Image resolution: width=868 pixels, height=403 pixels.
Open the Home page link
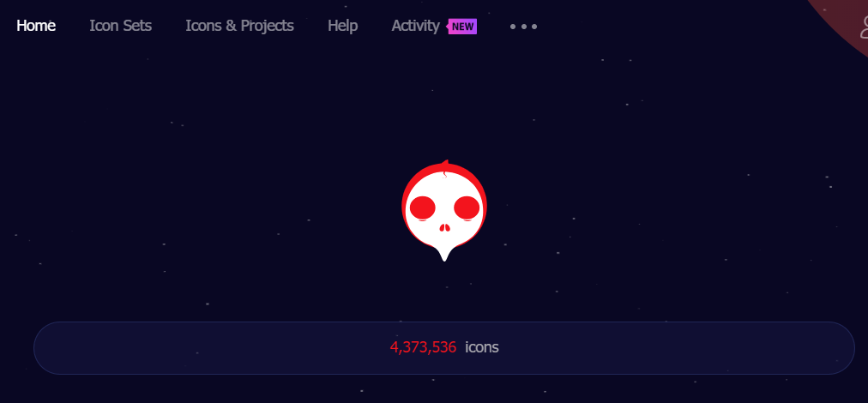(36, 26)
